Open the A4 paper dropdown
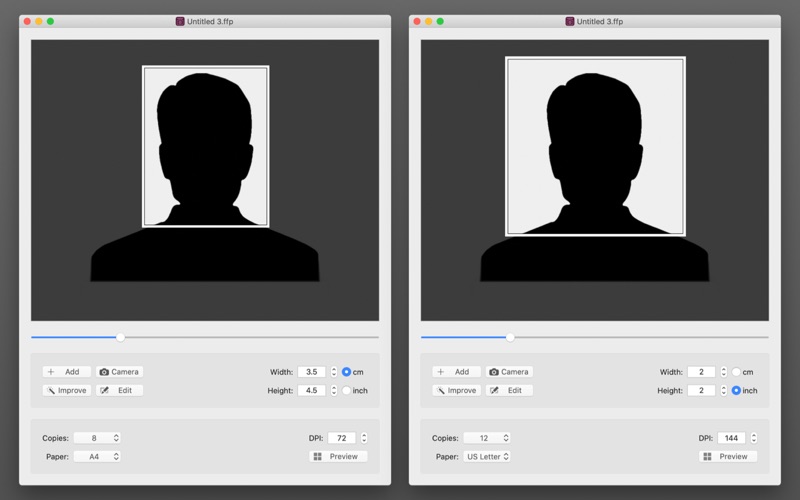This screenshot has width=800, height=500. click(x=98, y=457)
